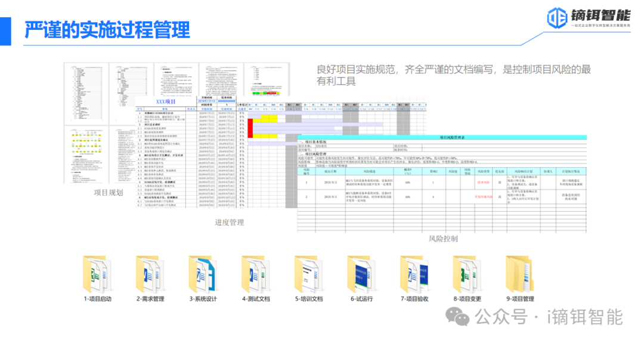Open the 1-项目启动 folder icon

click(97, 274)
